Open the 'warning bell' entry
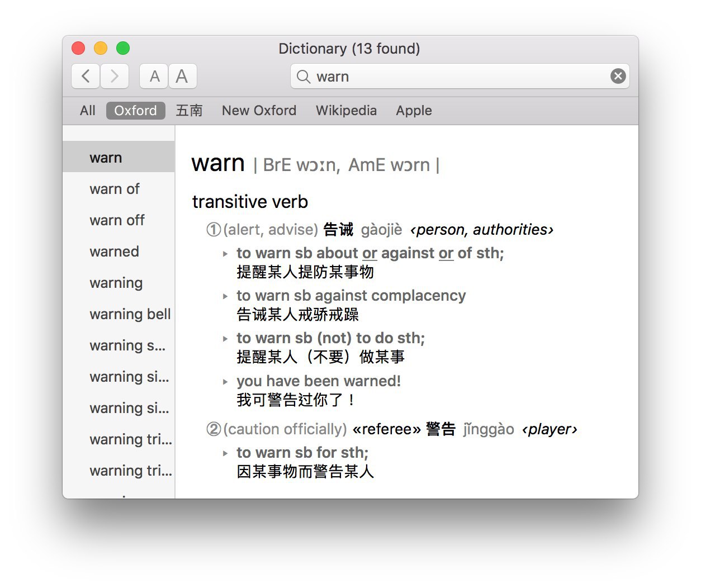Image resolution: width=701 pixels, height=588 pixels. [130, 314]
